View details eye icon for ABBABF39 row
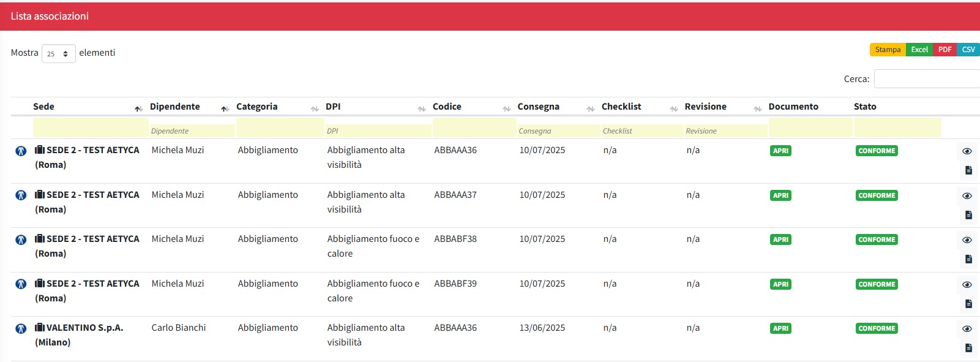This screenshot has width=980, height=362. (967, 285)
